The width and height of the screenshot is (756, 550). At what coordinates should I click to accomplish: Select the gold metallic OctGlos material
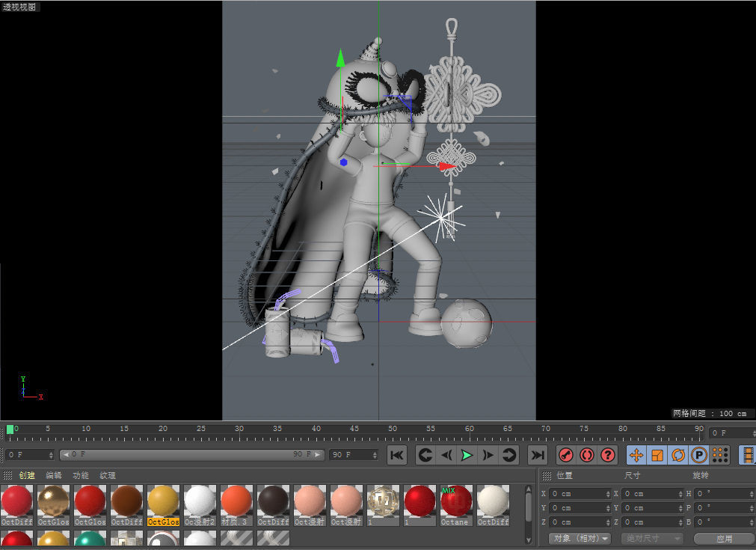53,505
